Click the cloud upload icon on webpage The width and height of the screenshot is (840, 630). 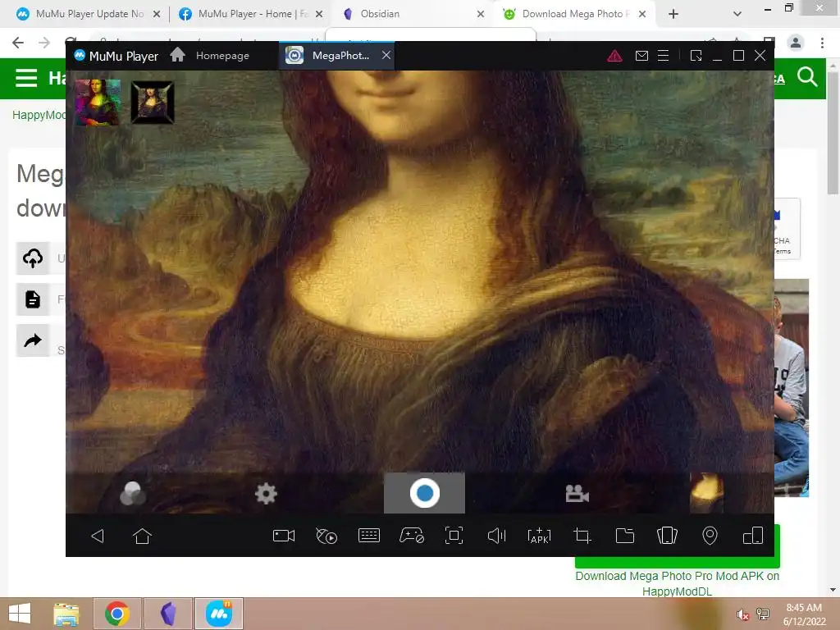(33, 258)
